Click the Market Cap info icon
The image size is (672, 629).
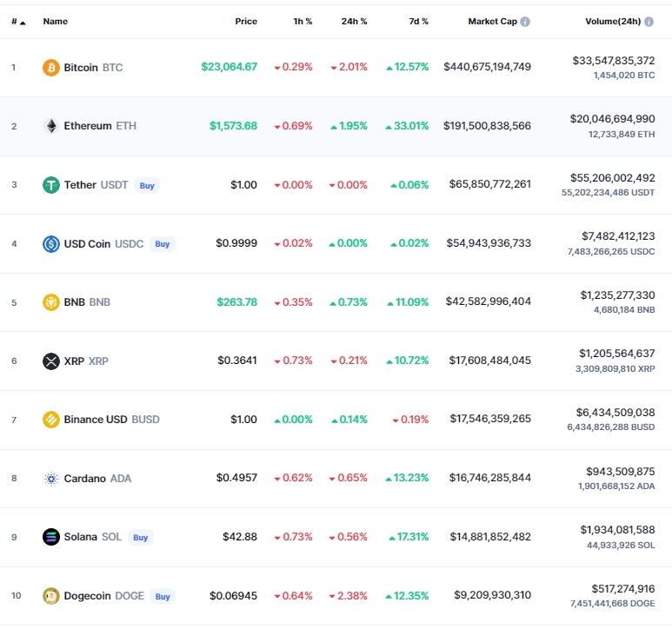[x=525, y=22]
